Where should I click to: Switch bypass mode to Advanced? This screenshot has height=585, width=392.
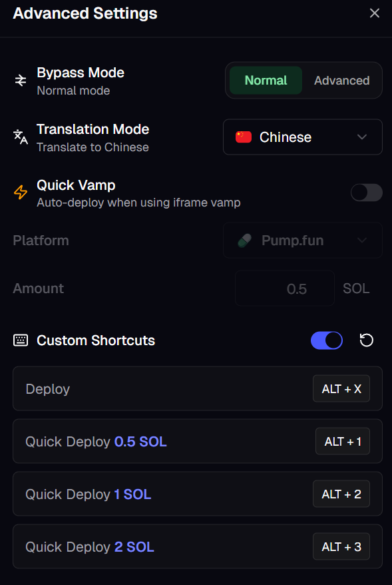point(341,80)
